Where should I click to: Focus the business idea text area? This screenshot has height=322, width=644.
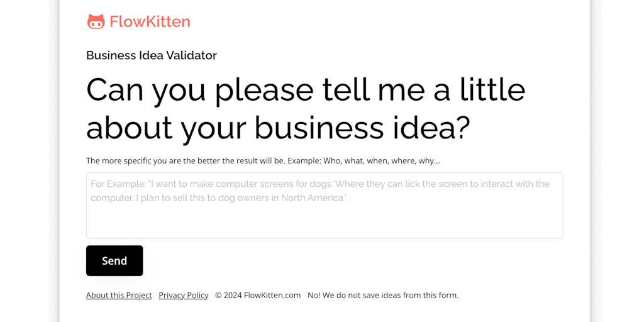(x=325, y=206)
